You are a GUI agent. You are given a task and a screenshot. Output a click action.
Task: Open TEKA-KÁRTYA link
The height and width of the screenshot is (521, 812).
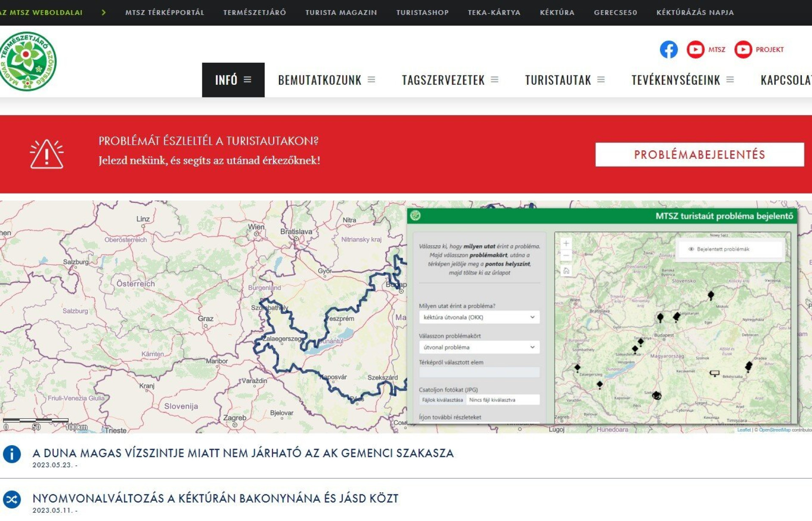tap(494, 13)
